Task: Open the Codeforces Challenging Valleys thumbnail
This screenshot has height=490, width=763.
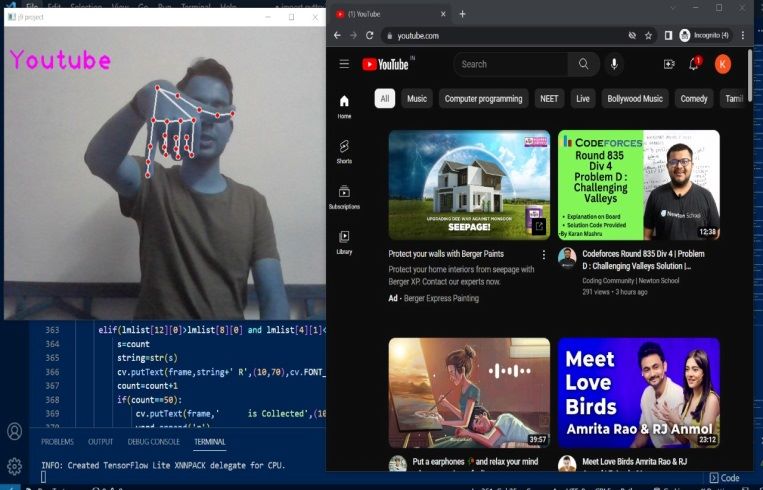Action: pyautogui.click(x=638, y=185)
